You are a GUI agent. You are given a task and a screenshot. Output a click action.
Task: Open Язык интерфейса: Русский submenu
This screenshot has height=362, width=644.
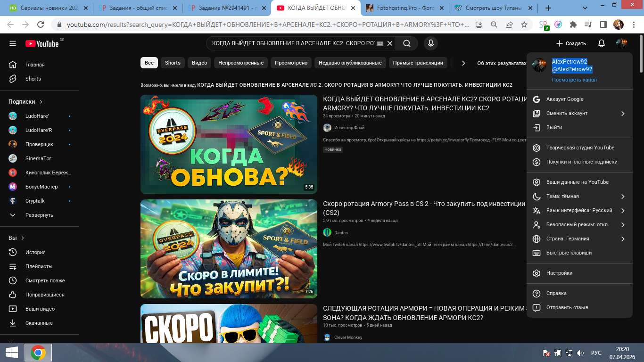tap(579, 210)
